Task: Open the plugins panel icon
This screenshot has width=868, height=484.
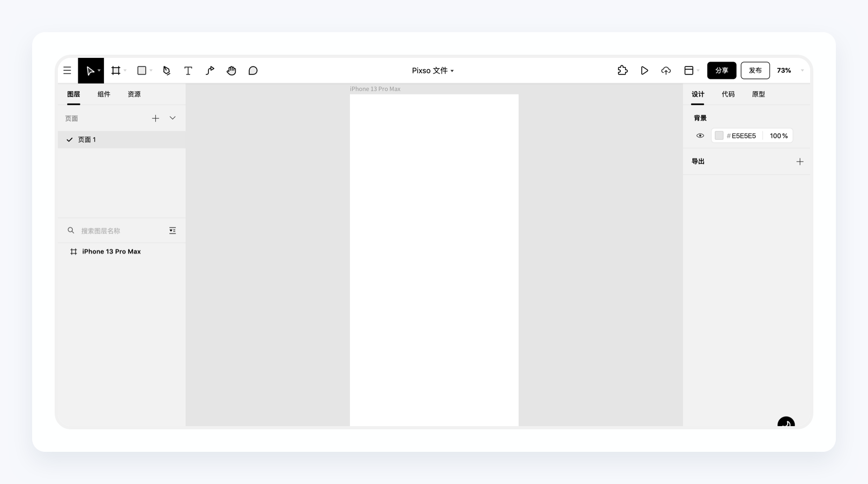Action: 622,71
